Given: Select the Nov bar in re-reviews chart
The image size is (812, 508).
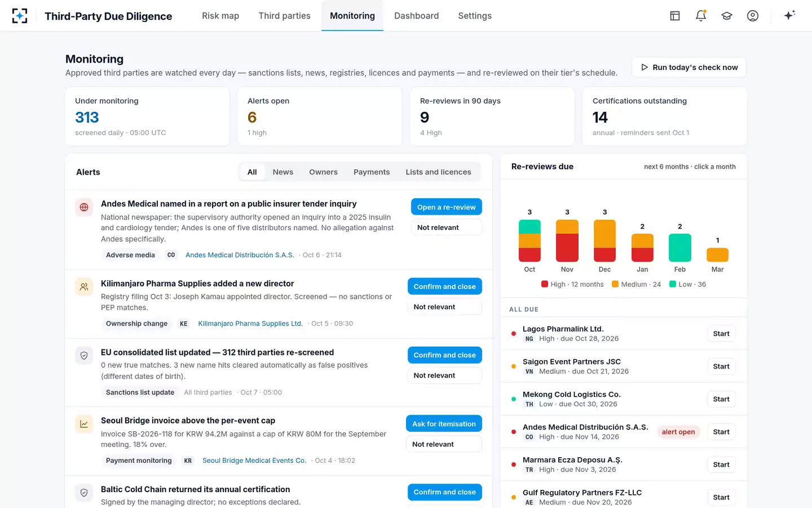Looking at the screenshot, I should [567, 241].
